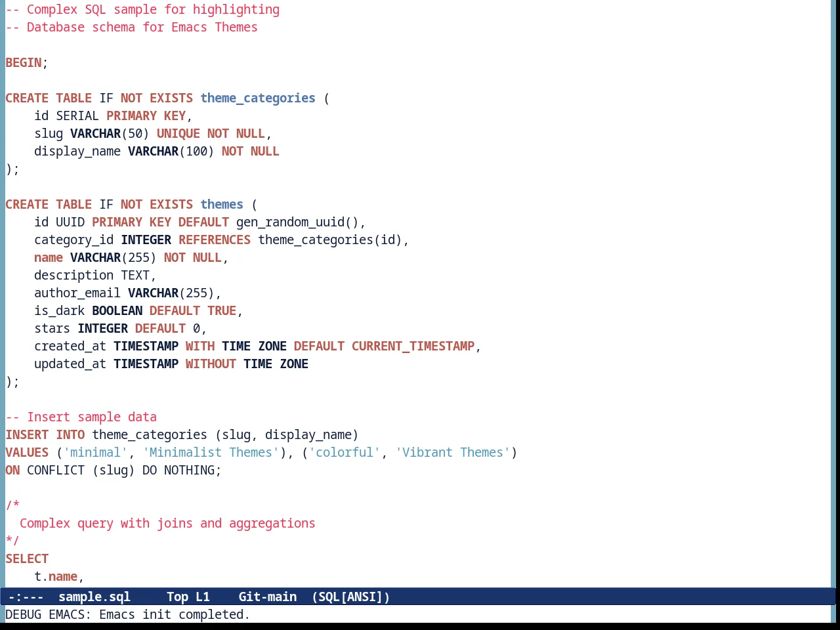Click the string 'Vibrant Themes'

[x=453, y=452]
